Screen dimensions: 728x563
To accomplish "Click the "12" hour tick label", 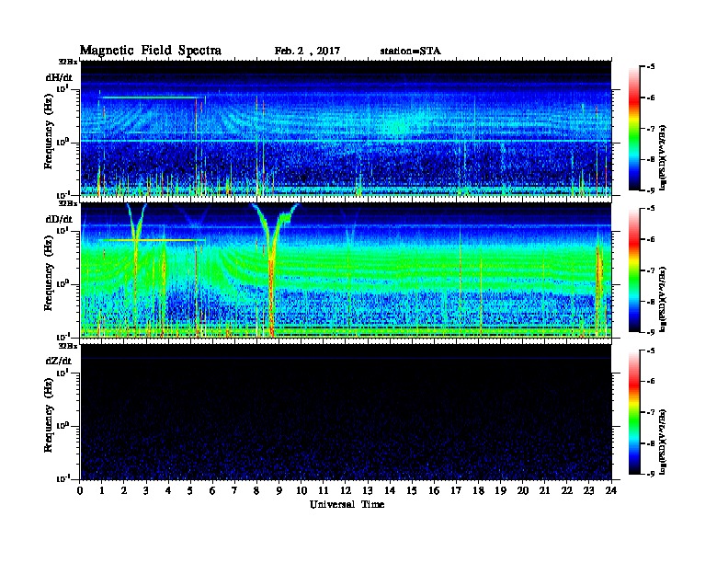I will click(x=346, y=491).
